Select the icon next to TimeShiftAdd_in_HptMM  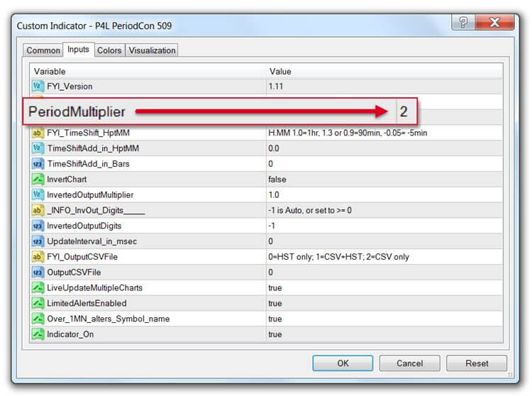tap(38, 148)
